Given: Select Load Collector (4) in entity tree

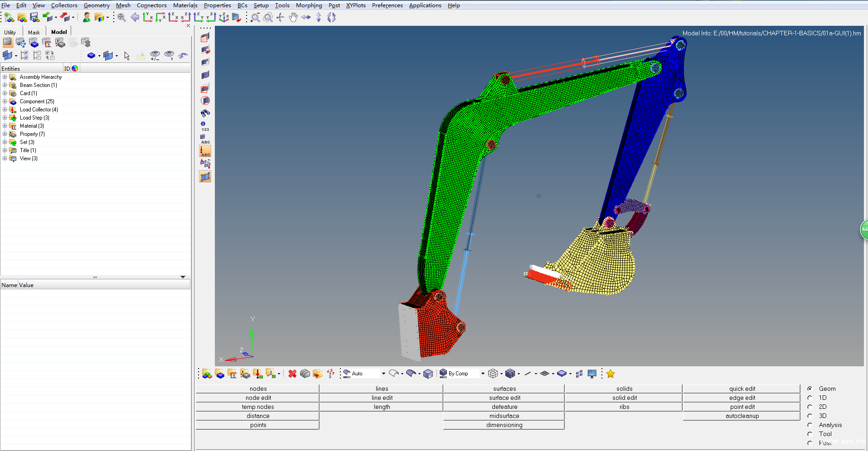Looking at the screenshot, I should [x=39, y=110].
